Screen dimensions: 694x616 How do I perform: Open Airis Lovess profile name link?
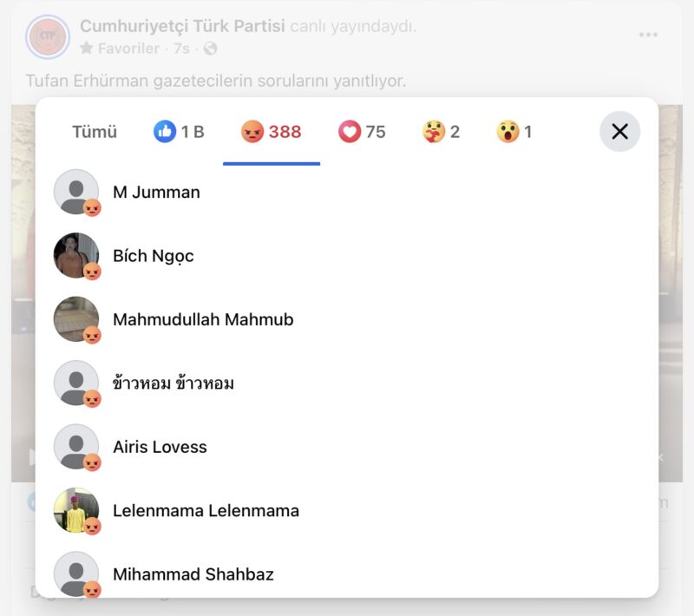(160, 448)
